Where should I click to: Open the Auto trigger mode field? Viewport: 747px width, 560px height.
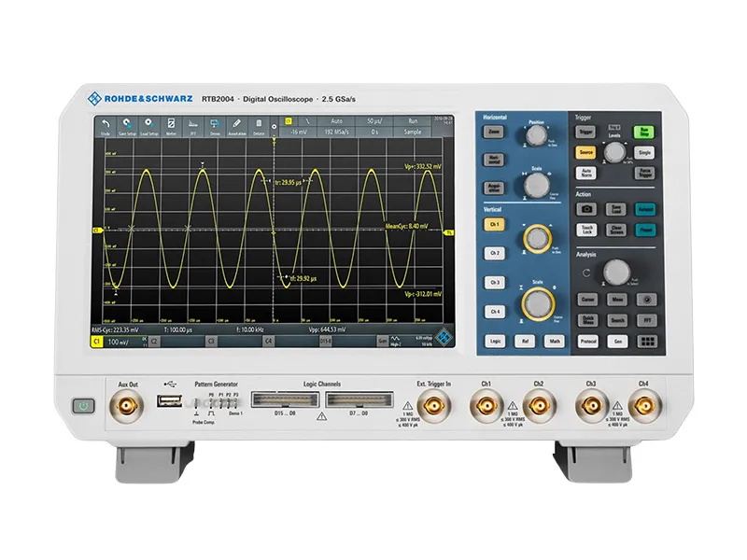pyautogui.click(x=336, y=121)
